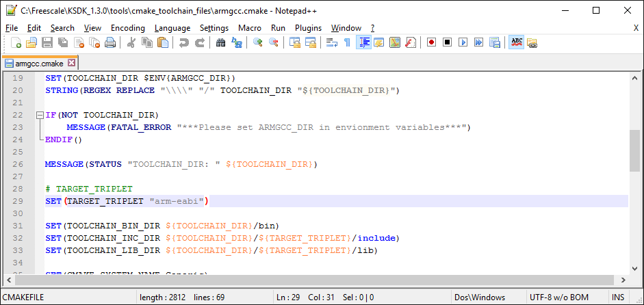Viewport: 644px width, 305px height.
Task: Toggle synchronize horizontal scrolling icon
Action: (x=309, y=42)
